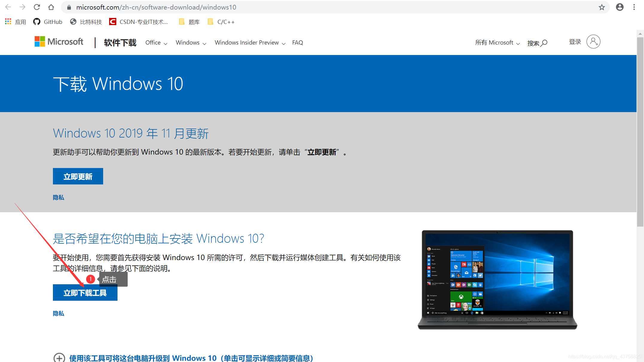The height and width of the screenshot is (362, 644).
Task: Click the scrollbar up arrow
Action: point(640,33)
